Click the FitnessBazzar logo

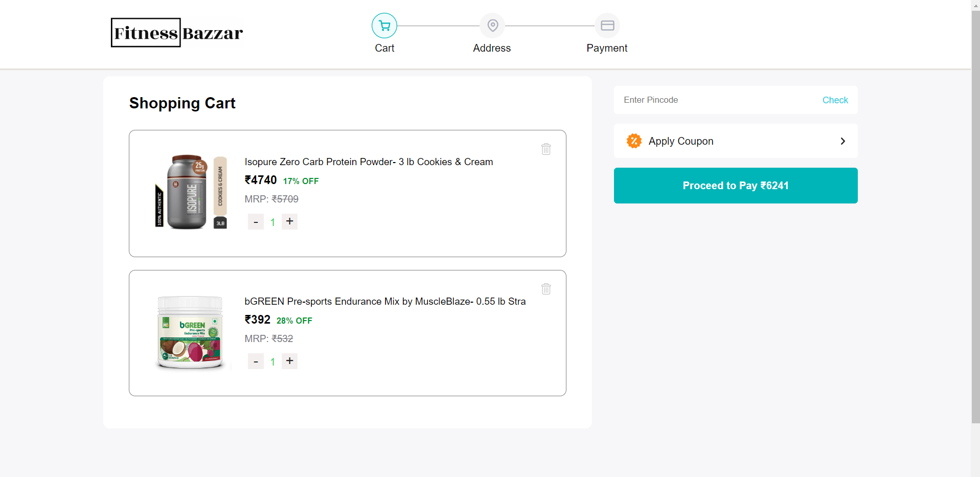point(177,33)
